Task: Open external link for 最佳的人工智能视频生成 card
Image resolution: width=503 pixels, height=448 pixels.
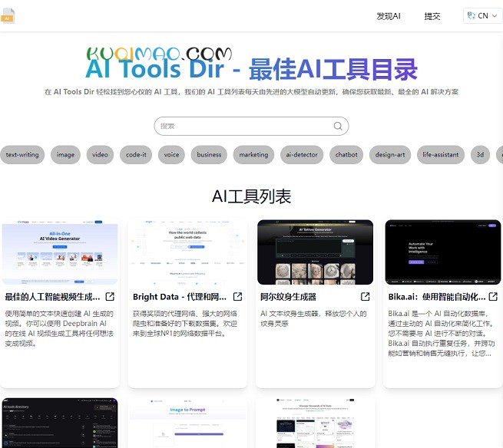Action: tap(110, 296)
